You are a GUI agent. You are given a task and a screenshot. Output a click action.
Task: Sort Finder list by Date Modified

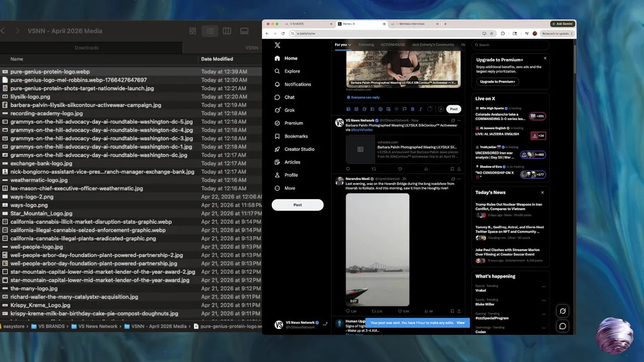point(217,59)
